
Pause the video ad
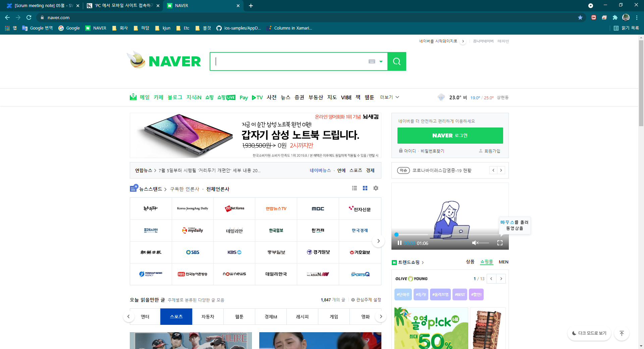(x=399, y=243)
